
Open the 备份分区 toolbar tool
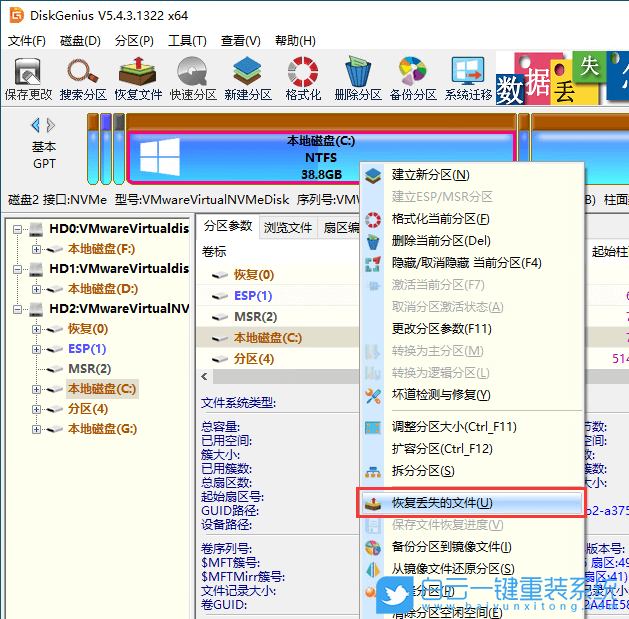(413, 79)
